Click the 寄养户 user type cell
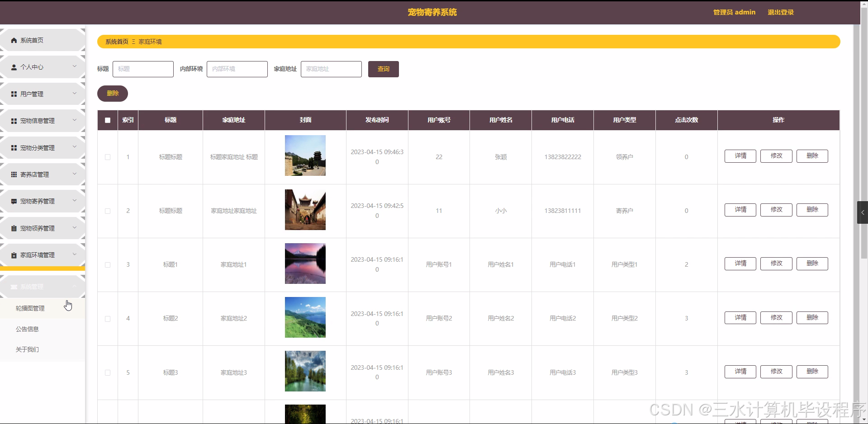 pos(624,211)
